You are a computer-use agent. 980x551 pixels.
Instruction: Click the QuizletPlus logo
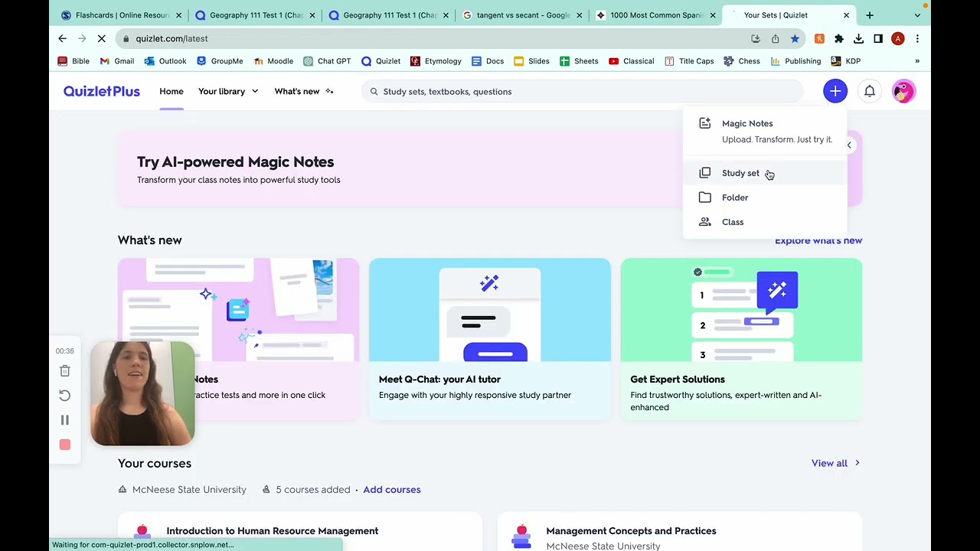[x=102, y=91]
